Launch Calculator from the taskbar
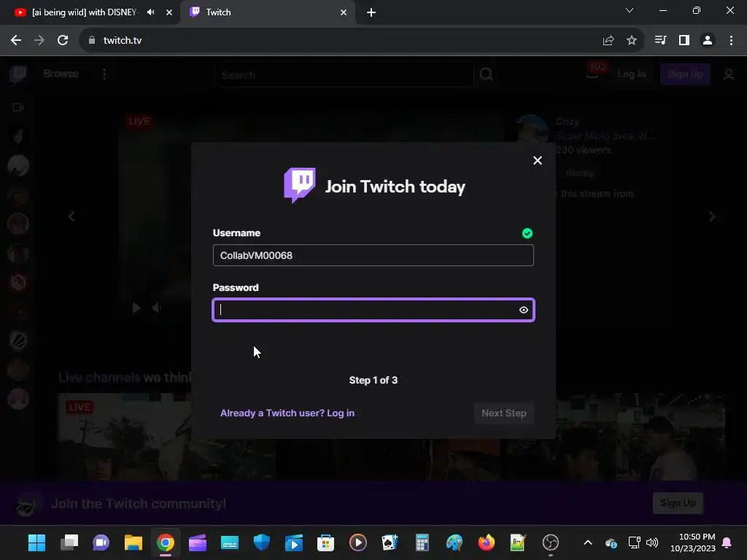747x560 pixels. [x=422, y=542]
